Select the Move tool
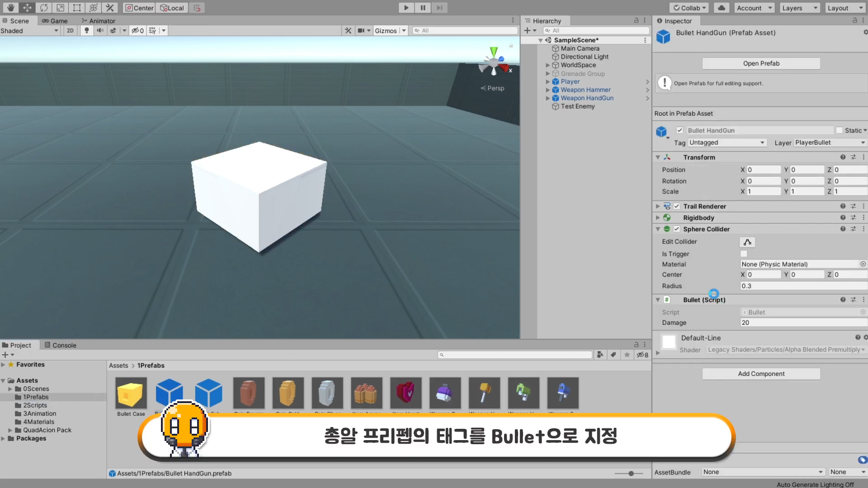The height and width of the screenshot is (488, 868). (27, 8)
